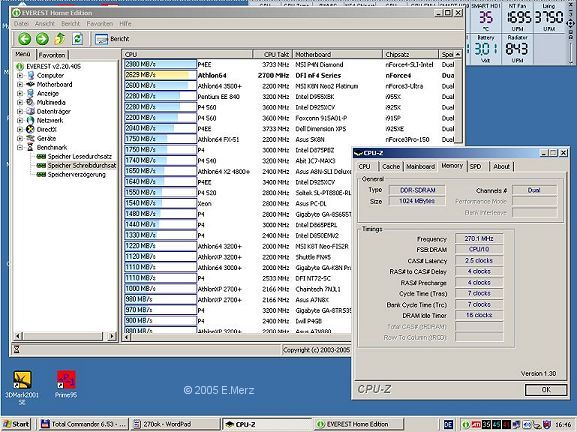577x432 pixels.
Task: Select the Motherboard tree item
Action: [54, 84]
